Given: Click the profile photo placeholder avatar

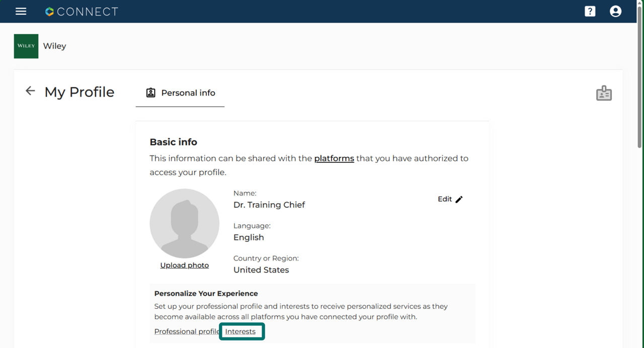Looking at the screenshot, I should pyautogui.click(x=185, y=223).
